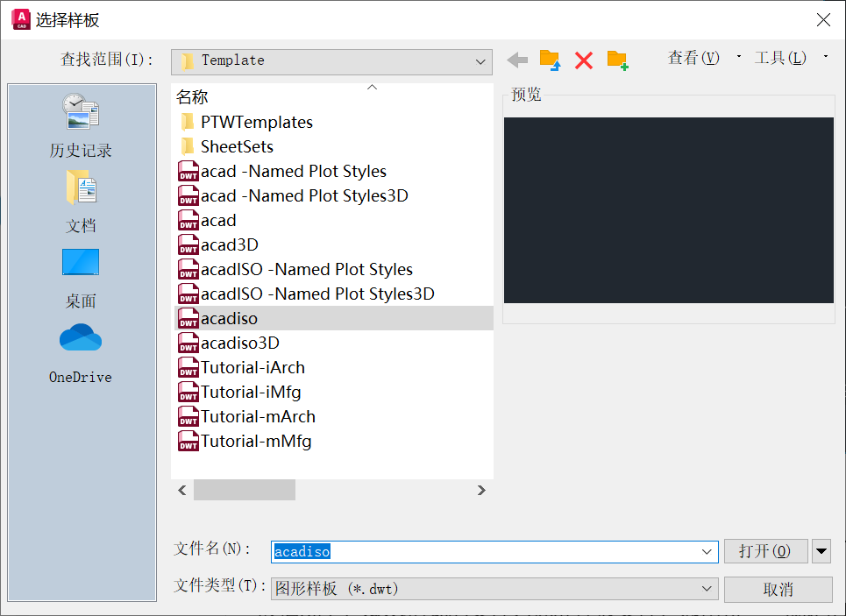This screenshot has width=846, height=616.
Task: Click the 打开 (Open) button
Action: tap(764, 551)
